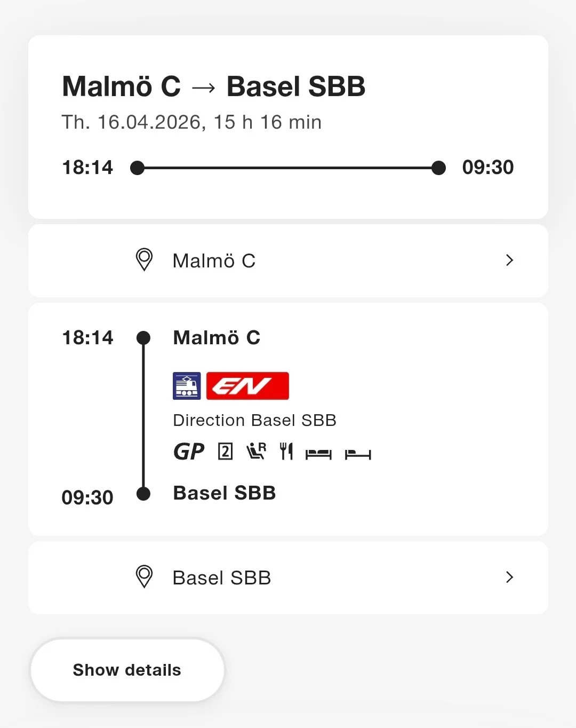The width and height of the screenshot is (576, 728).
Task: Click the sleeping car bed icon
Action: click(318, 454)
